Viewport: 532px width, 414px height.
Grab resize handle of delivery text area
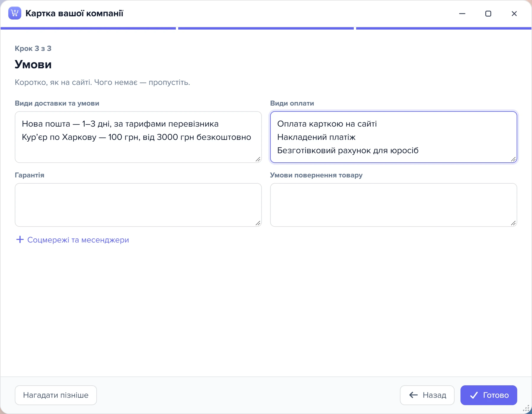click(x=258, y=159)
